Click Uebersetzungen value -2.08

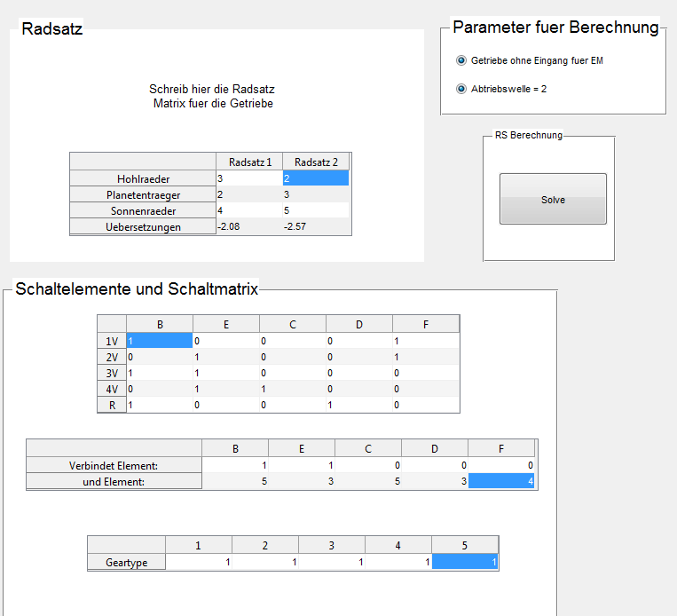pyautogui.click(x=248, y=226)
